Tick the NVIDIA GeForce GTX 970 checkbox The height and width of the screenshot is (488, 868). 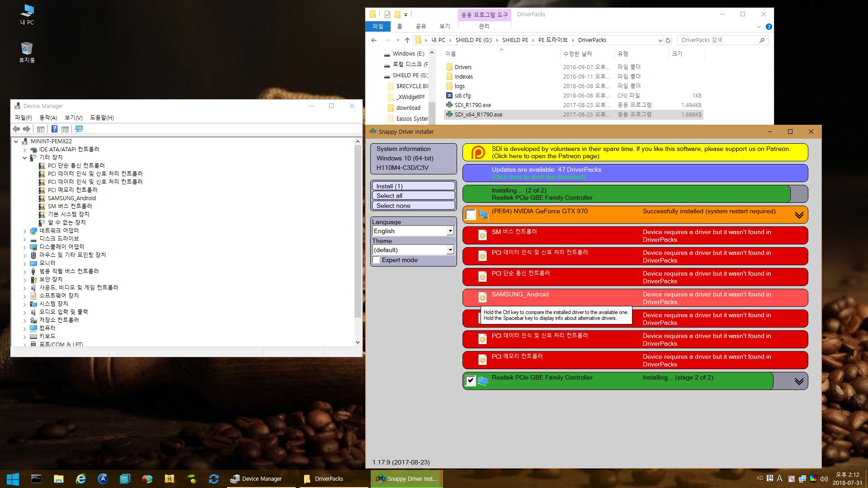pos(471,215)
